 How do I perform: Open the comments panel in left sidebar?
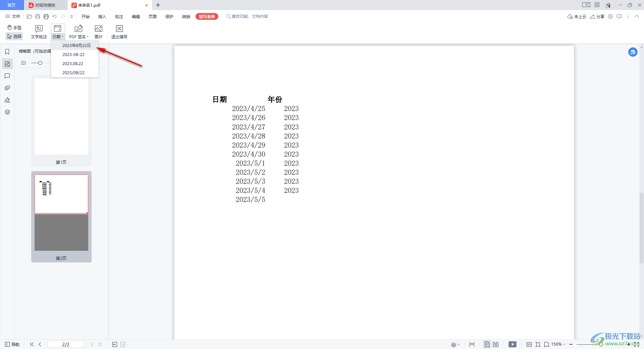click(7, 76)
